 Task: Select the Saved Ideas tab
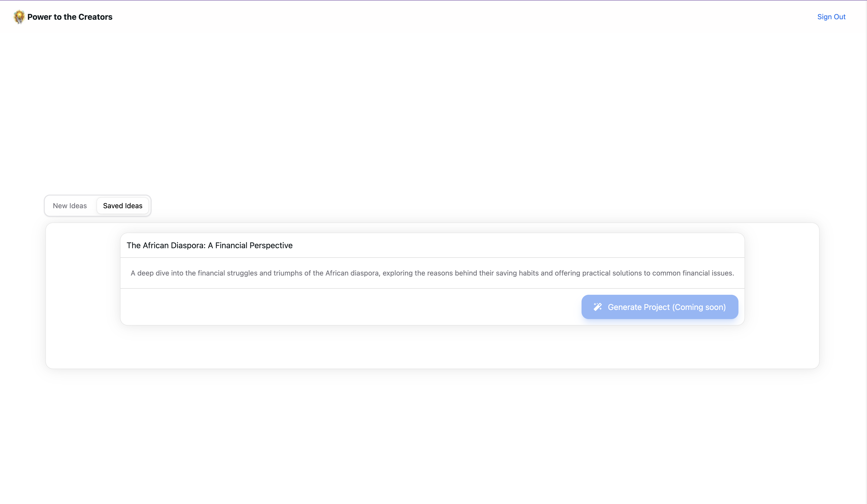122,206
